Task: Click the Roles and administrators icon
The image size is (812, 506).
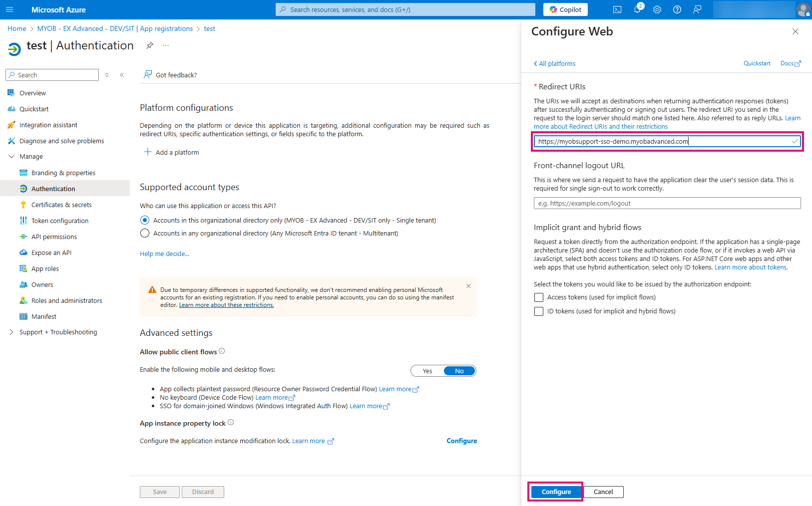Action: pos(23,300)
